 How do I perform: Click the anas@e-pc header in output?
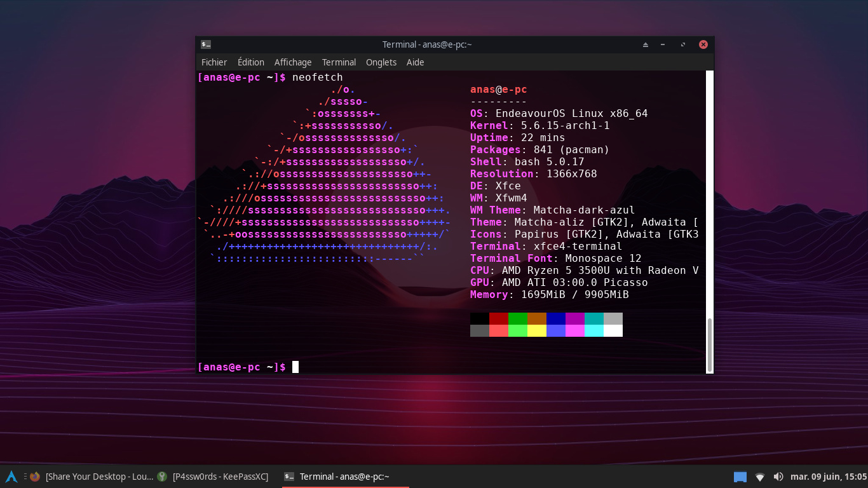(499, 90)
